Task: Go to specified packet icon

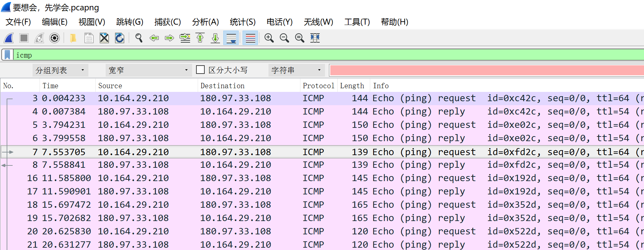Action: pyautogui.click(x=185, y=38)
